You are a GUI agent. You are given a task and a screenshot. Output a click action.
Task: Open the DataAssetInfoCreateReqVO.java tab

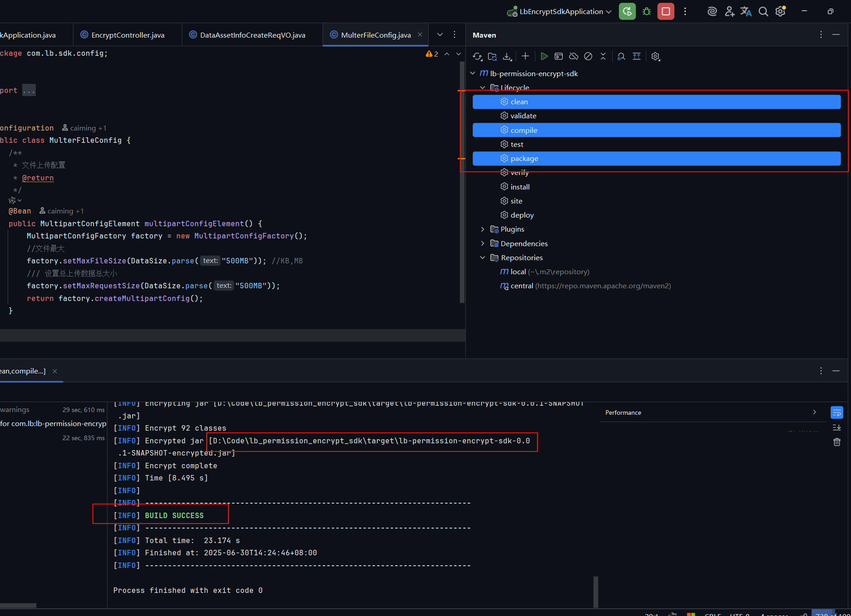252,35
